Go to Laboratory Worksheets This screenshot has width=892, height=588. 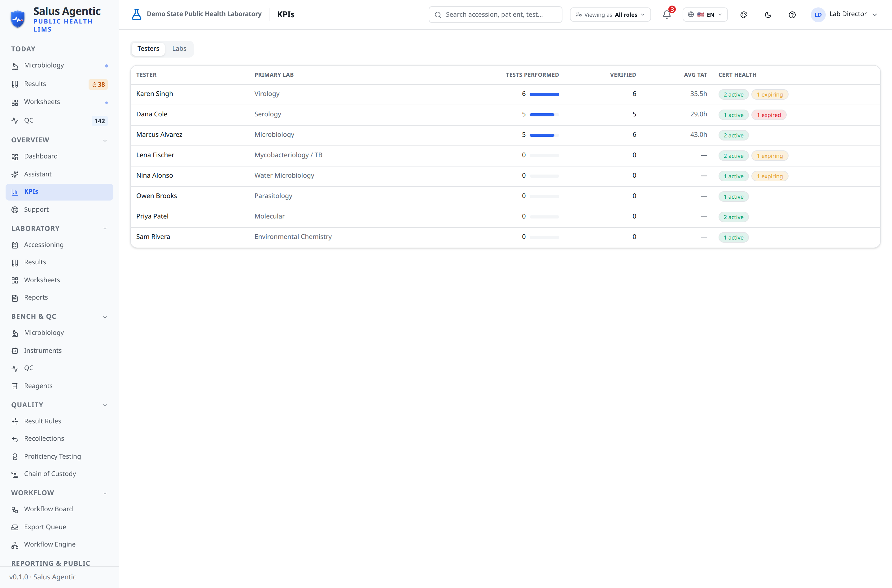59,280
